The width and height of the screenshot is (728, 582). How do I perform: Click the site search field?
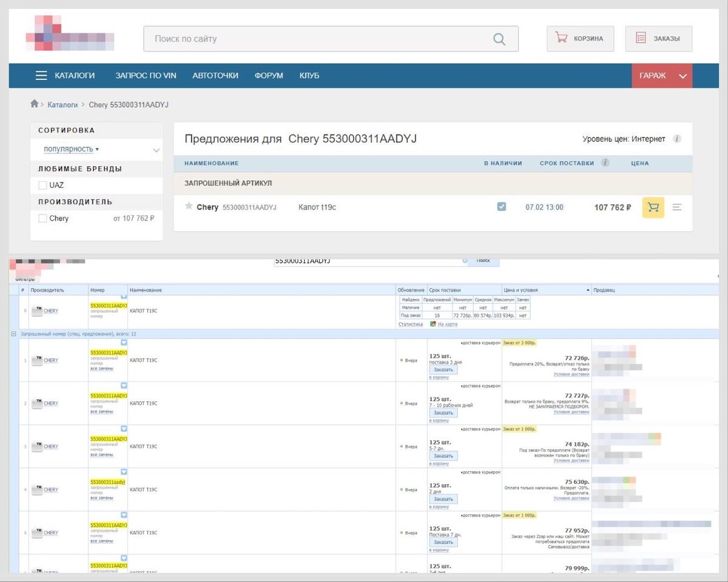tap(331, 39)
